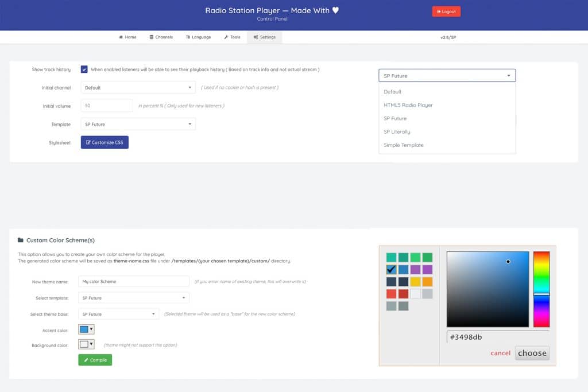Open the Select theme base dropdown
This screenshot has width=588, height=392.
pyautogui.click(x=118, y=314)
